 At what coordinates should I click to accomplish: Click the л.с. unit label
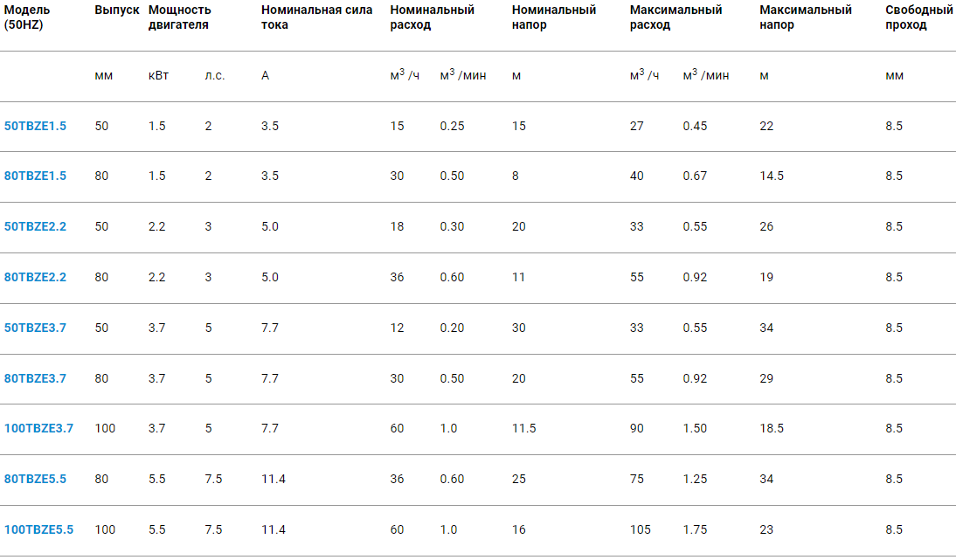tap(215, 76)
